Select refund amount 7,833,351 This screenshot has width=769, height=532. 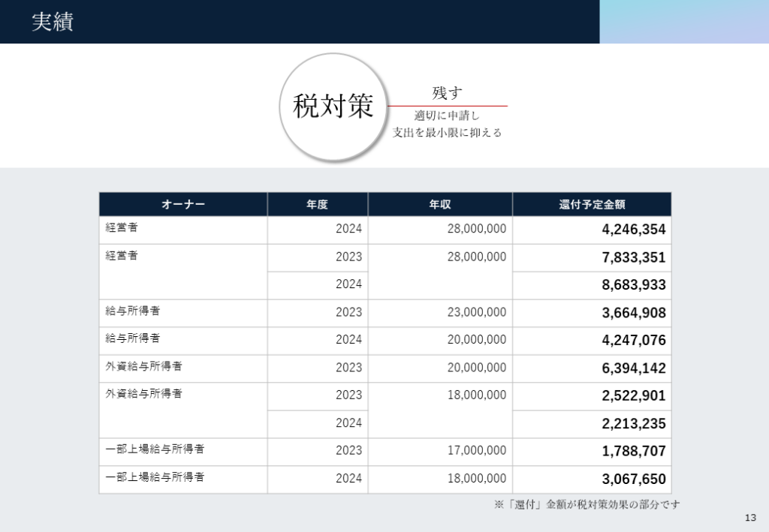634,257
